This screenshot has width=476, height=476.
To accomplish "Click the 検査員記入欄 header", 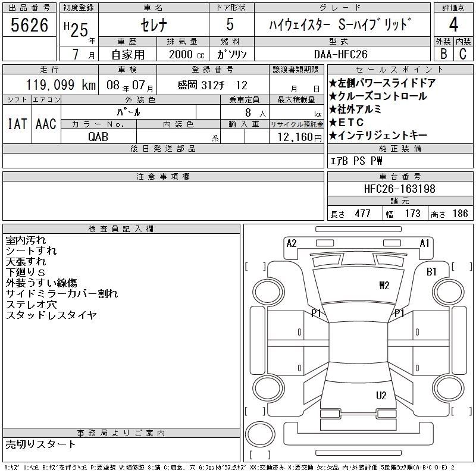I will click(x=121, y=228).
